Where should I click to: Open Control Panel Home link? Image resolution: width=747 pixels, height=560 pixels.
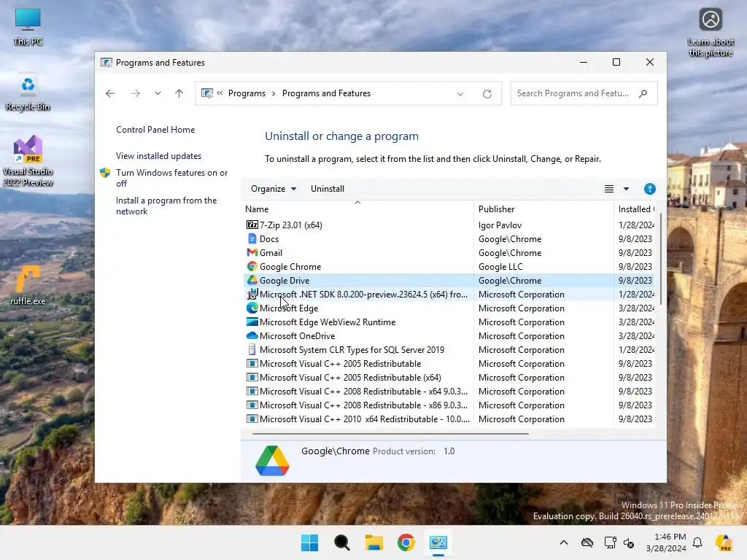[155, 130]
